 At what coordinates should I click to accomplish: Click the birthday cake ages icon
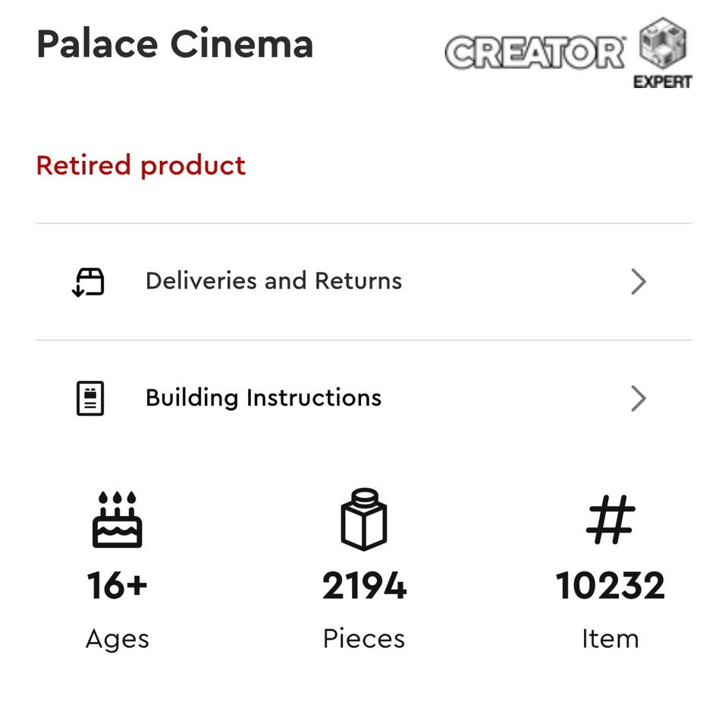point(117,520)
